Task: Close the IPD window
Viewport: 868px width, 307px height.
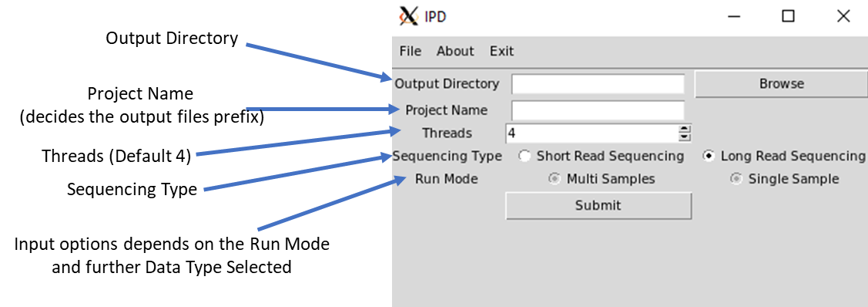Action: coord(843,17)
